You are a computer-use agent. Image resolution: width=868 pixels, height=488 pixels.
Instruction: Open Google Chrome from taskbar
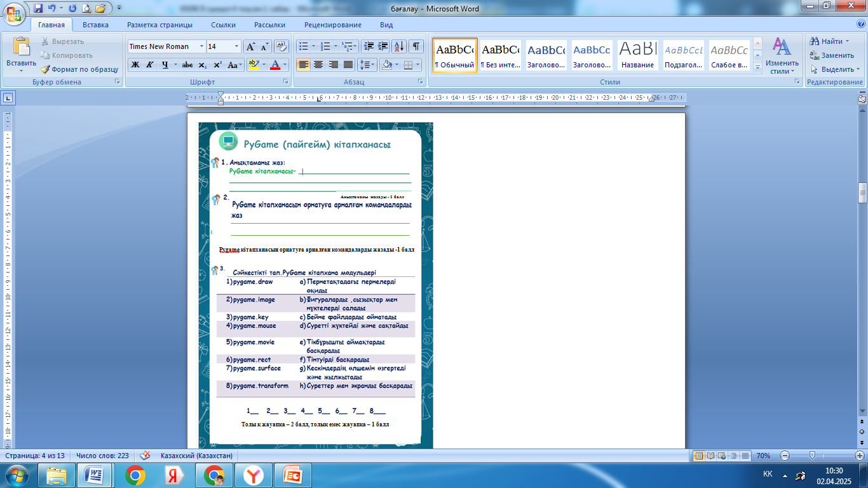click(135, 475)
